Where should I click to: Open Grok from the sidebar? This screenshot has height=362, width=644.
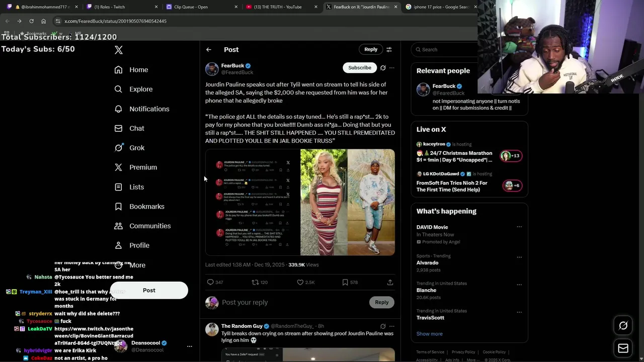click(129, 148)
